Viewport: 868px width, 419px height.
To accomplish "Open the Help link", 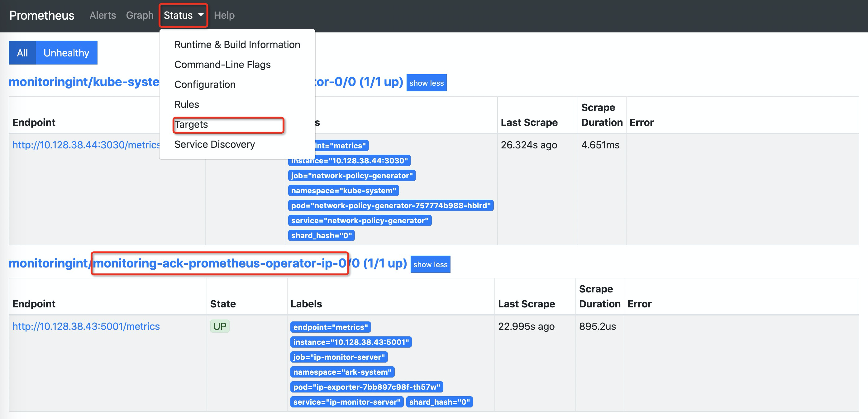I will tap(224, 15).
